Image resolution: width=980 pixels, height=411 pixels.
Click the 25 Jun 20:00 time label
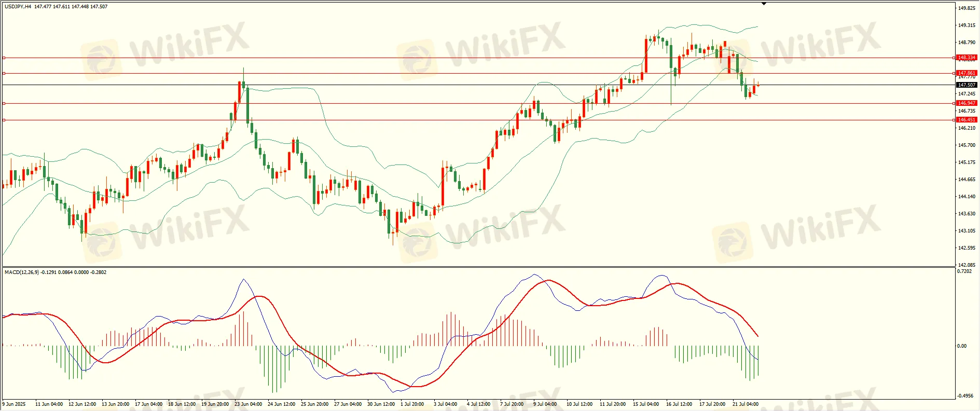tap(315, 404)
